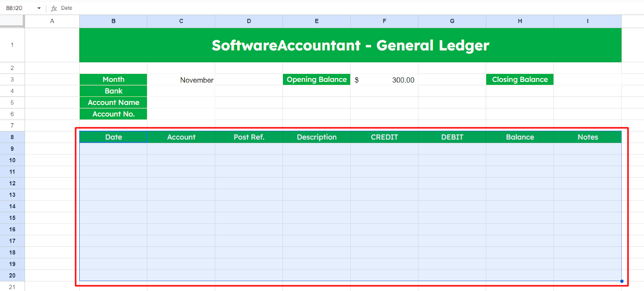
Task: Select the Opening Balance label cell
Action: coord(317,80)
